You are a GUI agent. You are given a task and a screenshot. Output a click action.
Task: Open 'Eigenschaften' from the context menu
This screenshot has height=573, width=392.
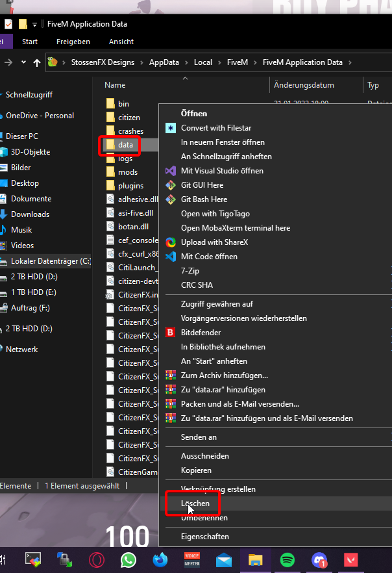204,537
